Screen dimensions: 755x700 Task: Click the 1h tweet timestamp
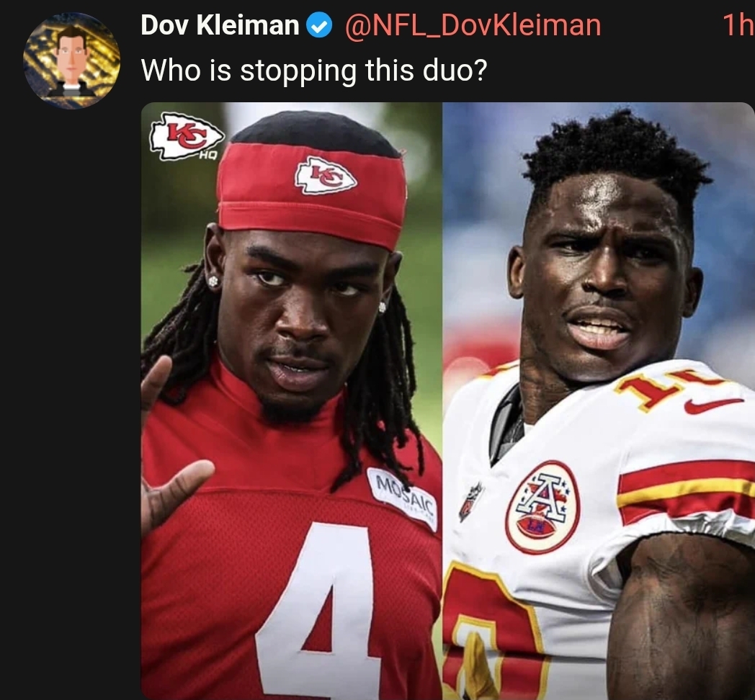point(738,25)
